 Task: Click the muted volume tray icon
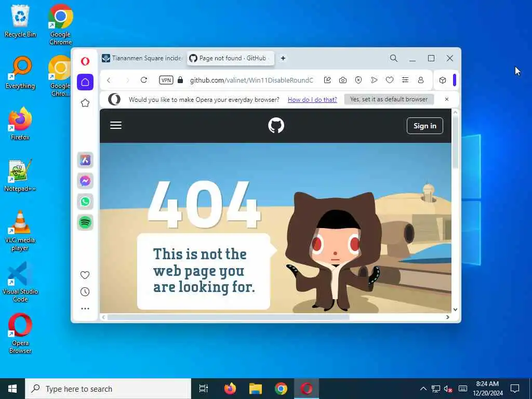[448, 389]
